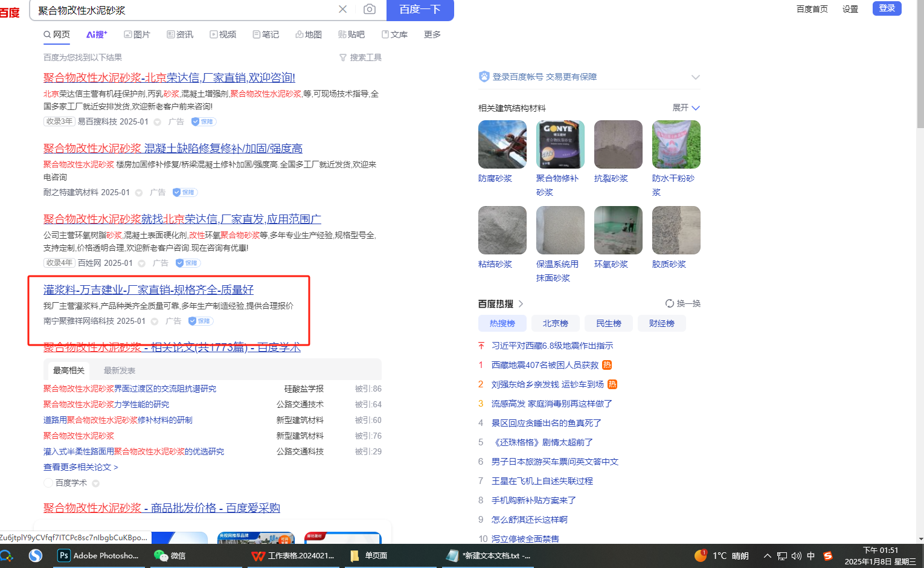Clear the search box with the X icon
Screen dimensions: 924x568
point(342,9)
